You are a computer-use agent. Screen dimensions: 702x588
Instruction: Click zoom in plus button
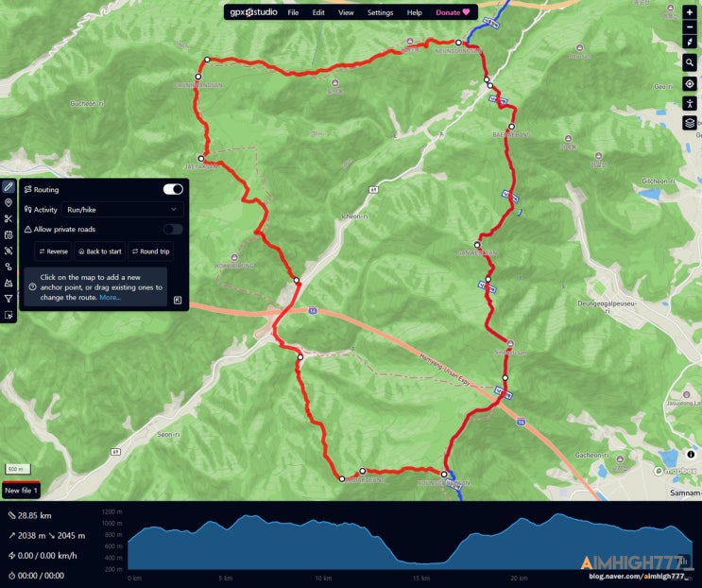[x=690, y=12]
